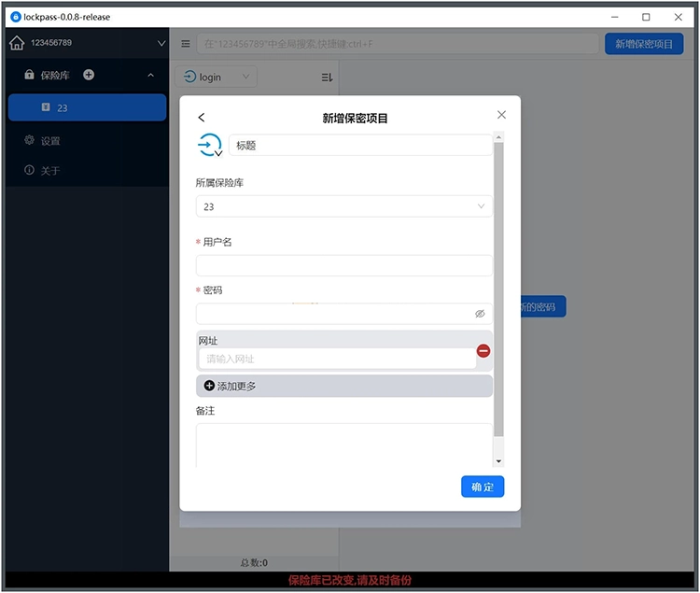Expand the 123456789 account dropdown

[x=161, y=43]
